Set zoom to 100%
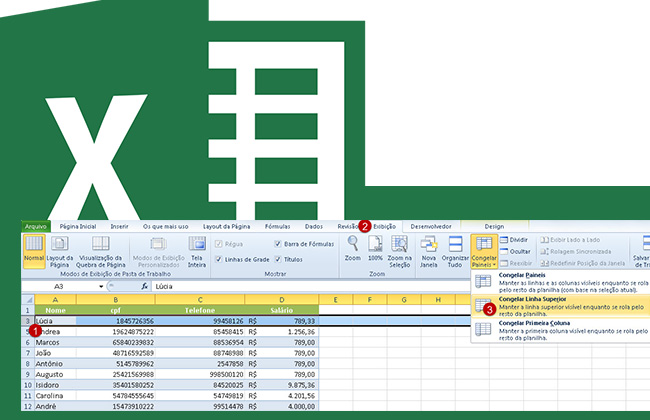This screenshot has width=650, height=420. [x=375, y=249]
